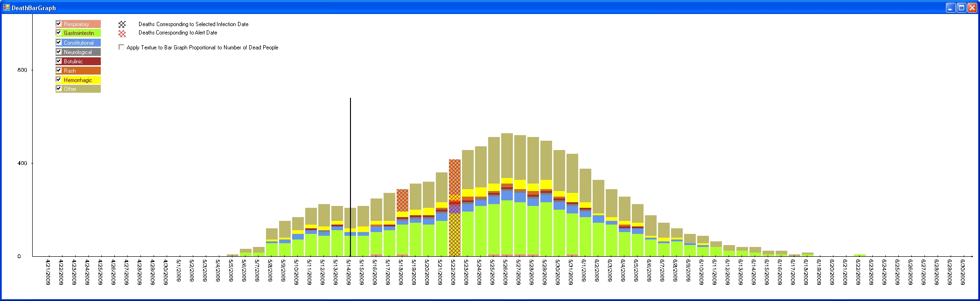
Task: Click the DeathBarGraph title bar app icon
Action: 6,7
